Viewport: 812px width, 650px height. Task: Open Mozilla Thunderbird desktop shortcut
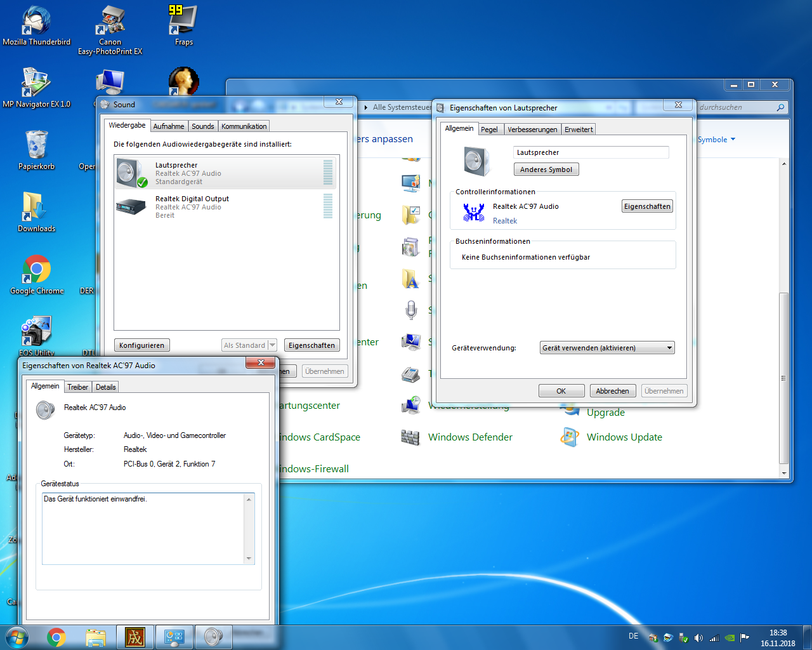tap(36, 26)
